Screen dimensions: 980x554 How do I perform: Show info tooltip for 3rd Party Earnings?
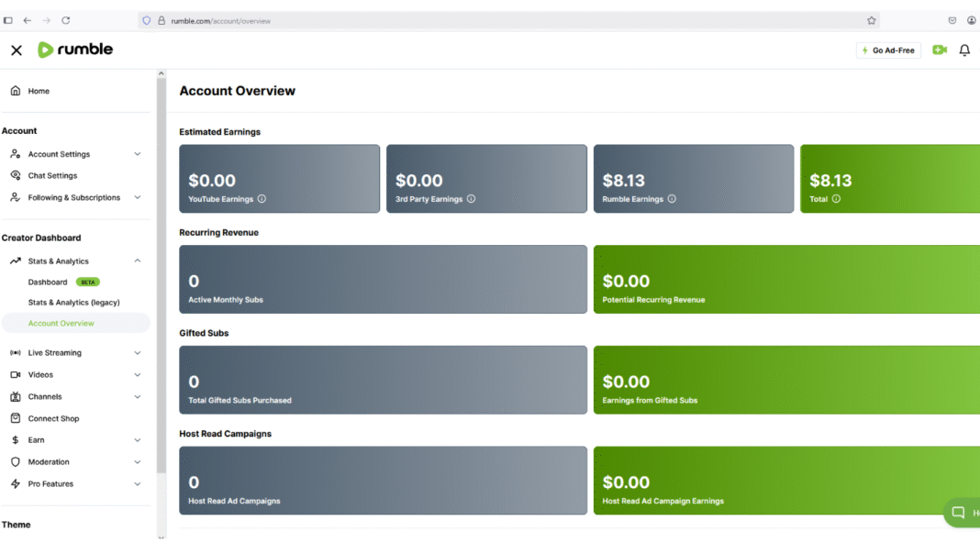point(472,199)
